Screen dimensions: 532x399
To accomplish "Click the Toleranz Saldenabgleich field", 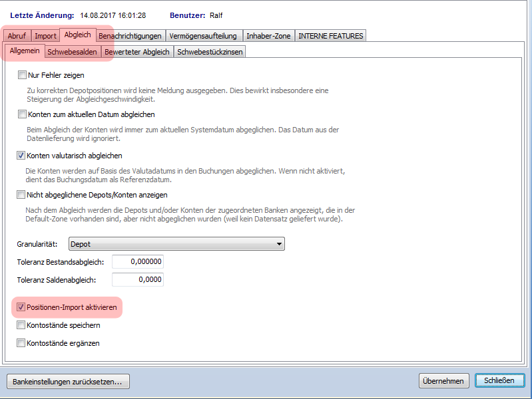I will [138, 280].
